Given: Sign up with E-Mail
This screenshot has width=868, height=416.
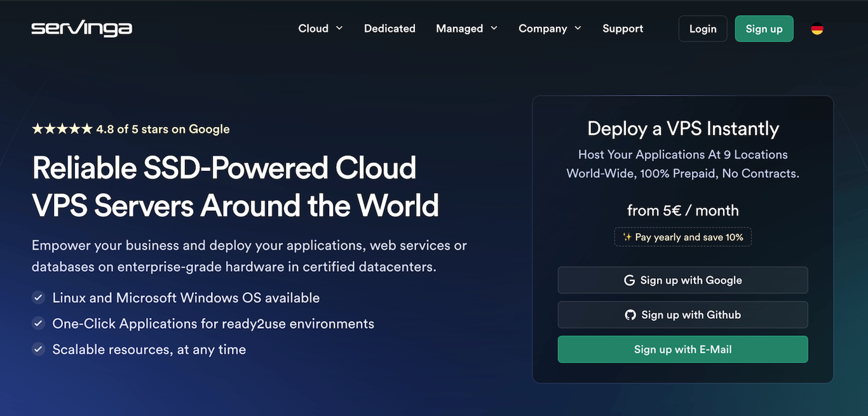Looking at the screenshot, I should (682, 349).
